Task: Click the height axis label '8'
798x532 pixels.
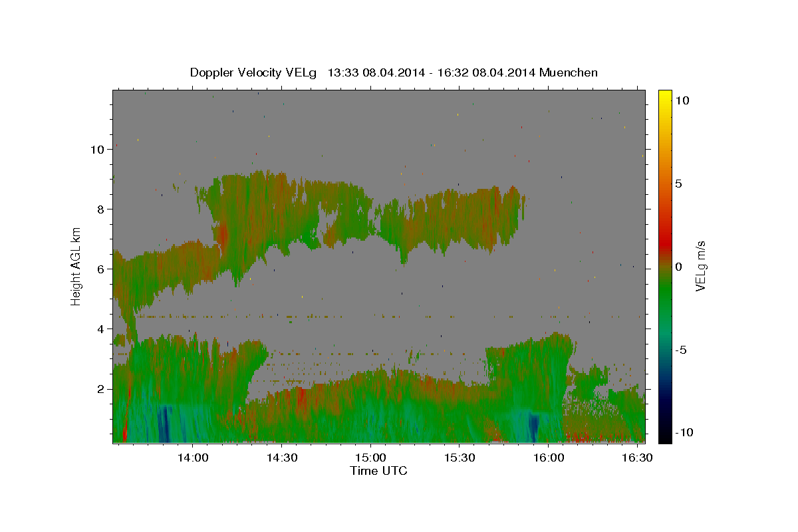Action: pos(100,209)
